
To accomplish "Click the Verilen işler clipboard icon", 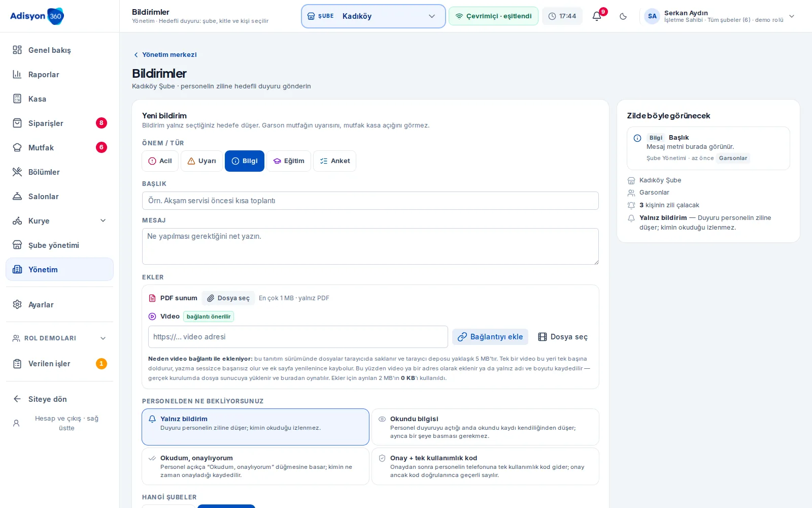I will (x=17, y=364).
